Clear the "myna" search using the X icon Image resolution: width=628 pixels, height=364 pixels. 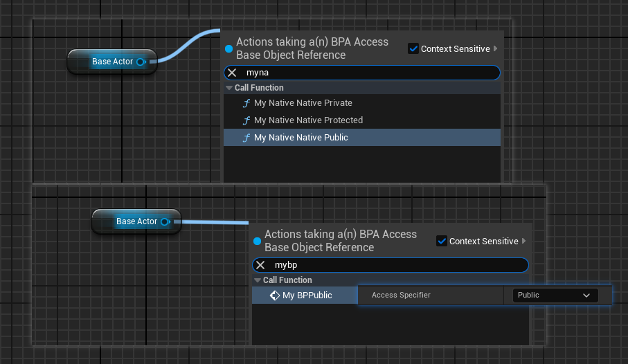tap(233, 73)
